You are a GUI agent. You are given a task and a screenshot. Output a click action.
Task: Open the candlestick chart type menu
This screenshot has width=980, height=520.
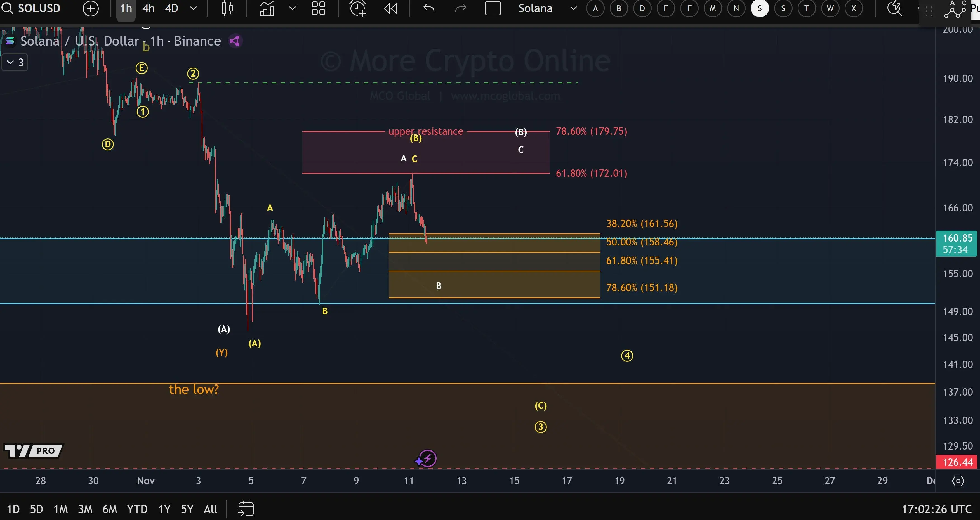point(227,8)
